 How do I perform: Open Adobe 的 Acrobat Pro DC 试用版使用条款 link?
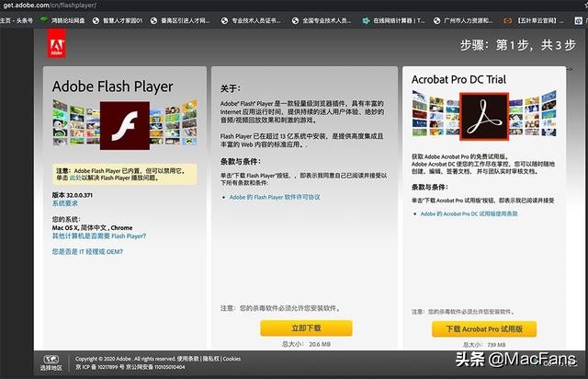469,213
